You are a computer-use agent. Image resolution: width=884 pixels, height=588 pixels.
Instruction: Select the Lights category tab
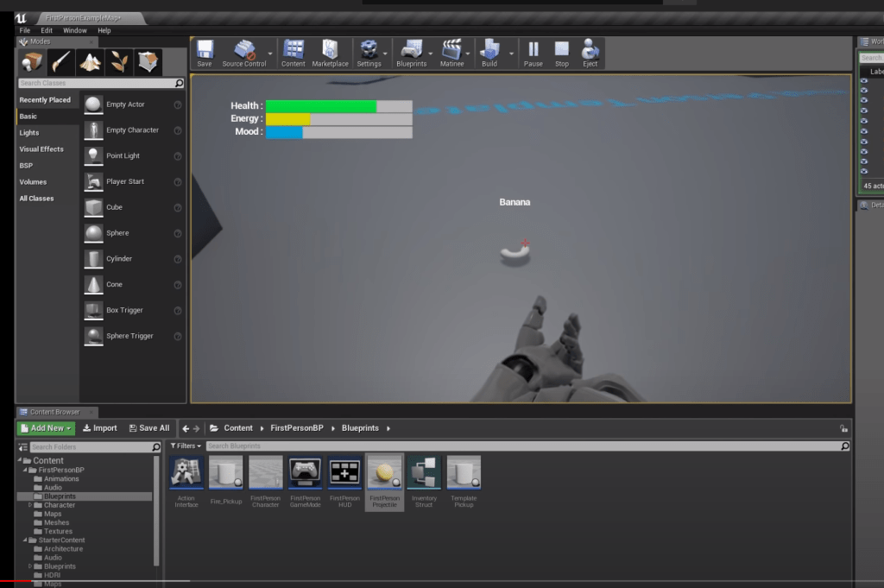click(29, 133)
